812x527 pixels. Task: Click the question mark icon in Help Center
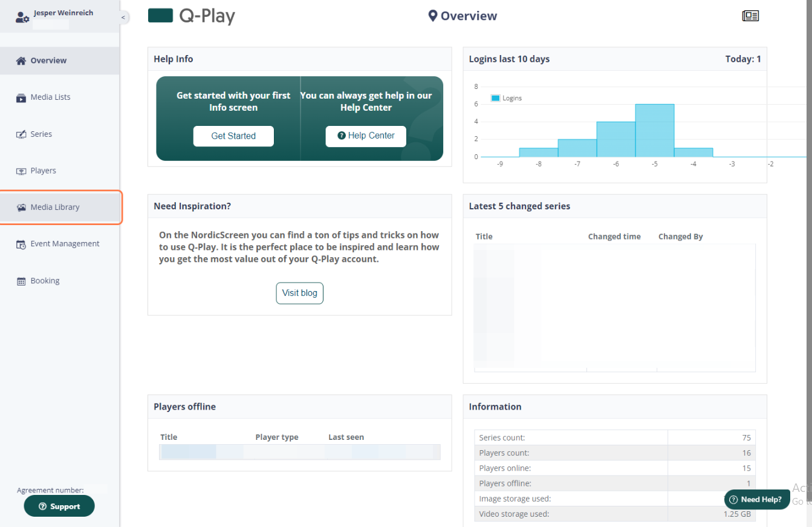(342, 136)
